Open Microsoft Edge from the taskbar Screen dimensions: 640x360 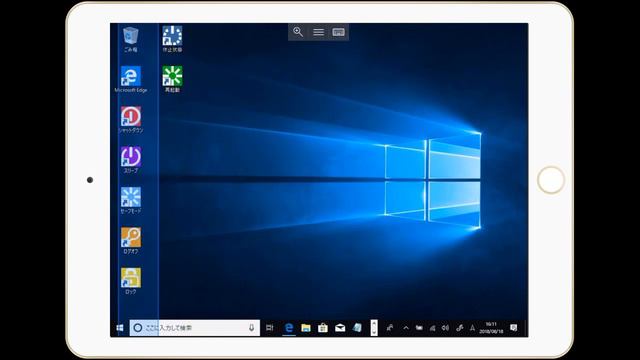click(289, 328)
